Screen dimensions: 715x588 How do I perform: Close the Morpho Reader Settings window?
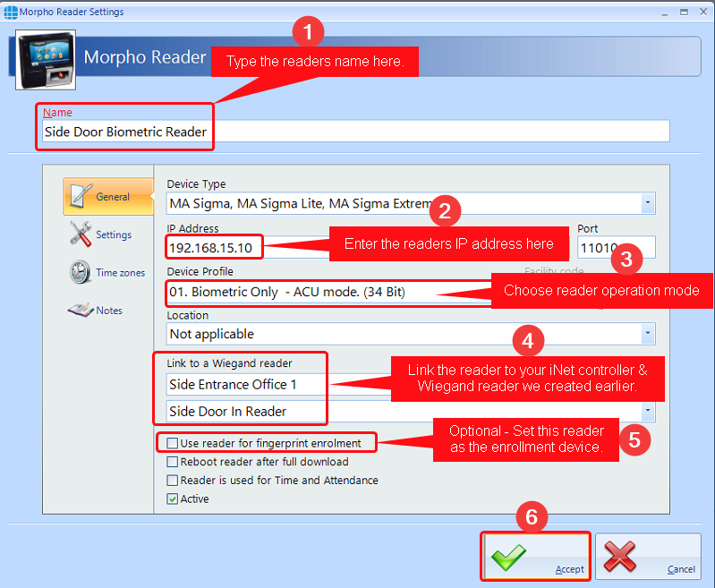[703, 12]
